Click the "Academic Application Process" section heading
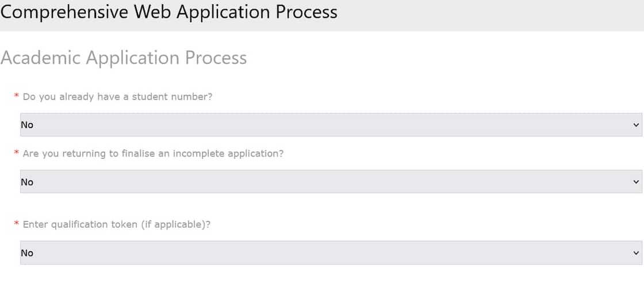644x287 pixels. [x=124, y=58]
